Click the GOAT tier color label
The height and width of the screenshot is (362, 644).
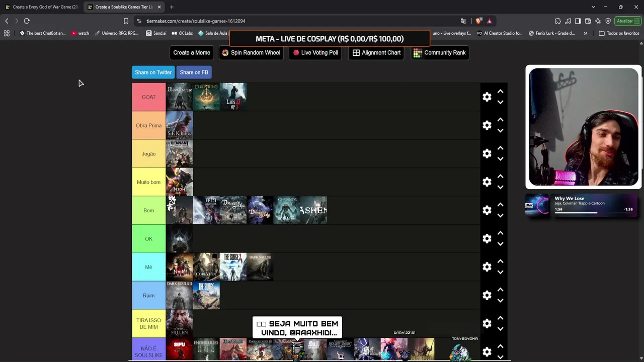click(148, 97)
